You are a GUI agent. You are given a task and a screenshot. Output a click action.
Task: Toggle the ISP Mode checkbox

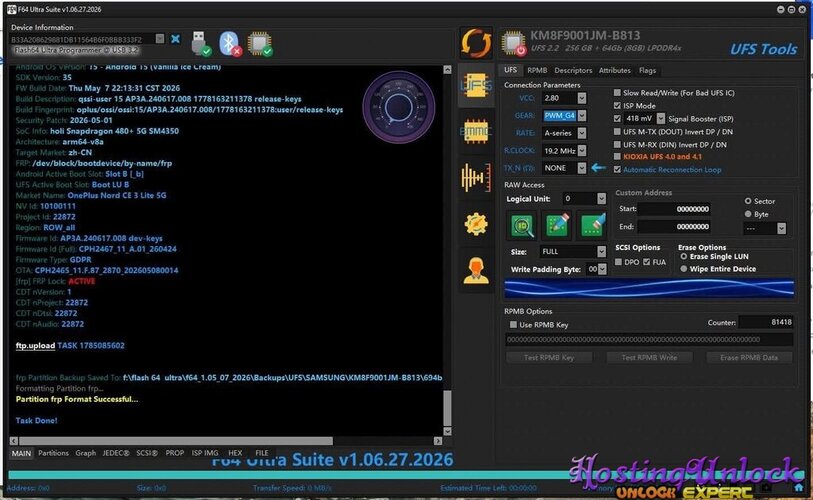pos(617,106)
